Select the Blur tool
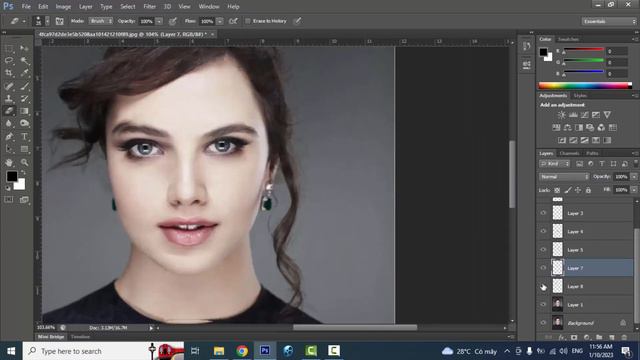Image resolution: width=640 pixels, height=360 pixels. 9,123
